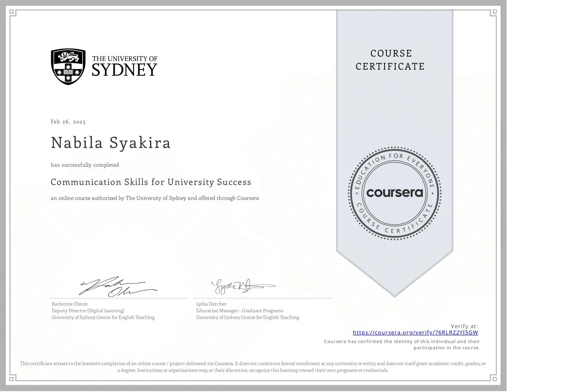
Task: Click Lydia Dutcher's signature
Action: [x=243, y=287]
